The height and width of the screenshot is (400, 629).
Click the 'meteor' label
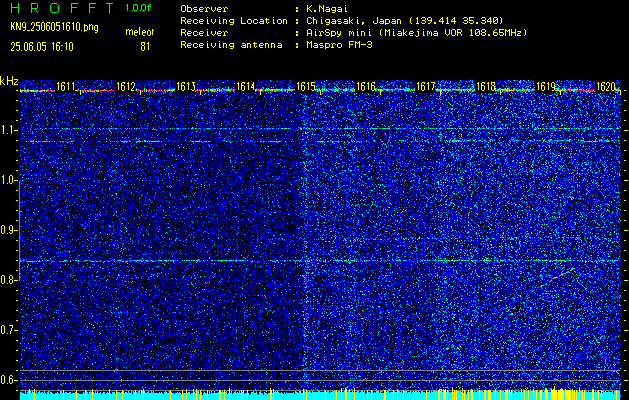[x=139, y=32]
